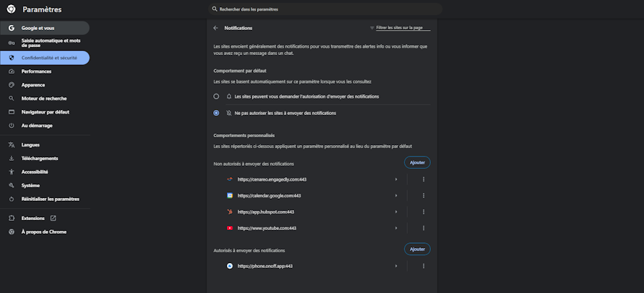Viewport: 644px width, 293px height.
Task: Expand details for phone.onoff.app entry
Action: 396,266
